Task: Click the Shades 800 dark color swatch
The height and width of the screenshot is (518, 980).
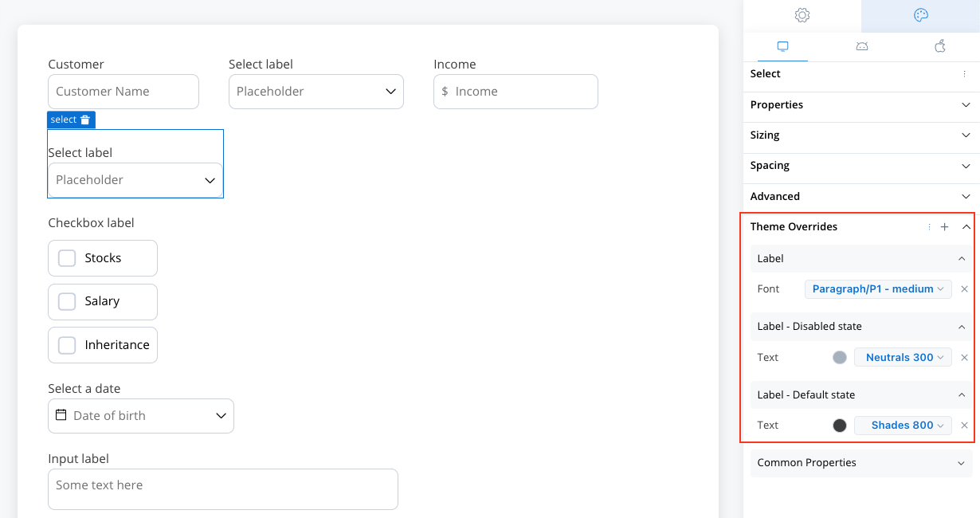Action: 840,426
